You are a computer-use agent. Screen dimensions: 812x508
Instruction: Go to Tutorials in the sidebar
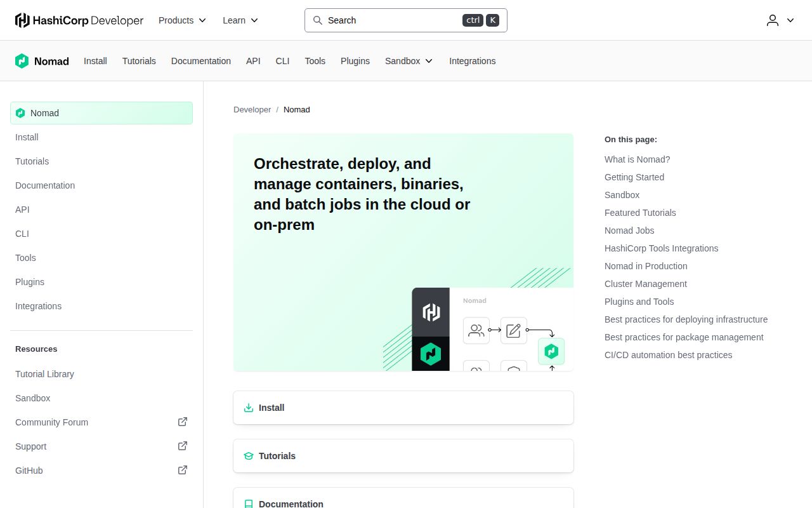point(101,161)
